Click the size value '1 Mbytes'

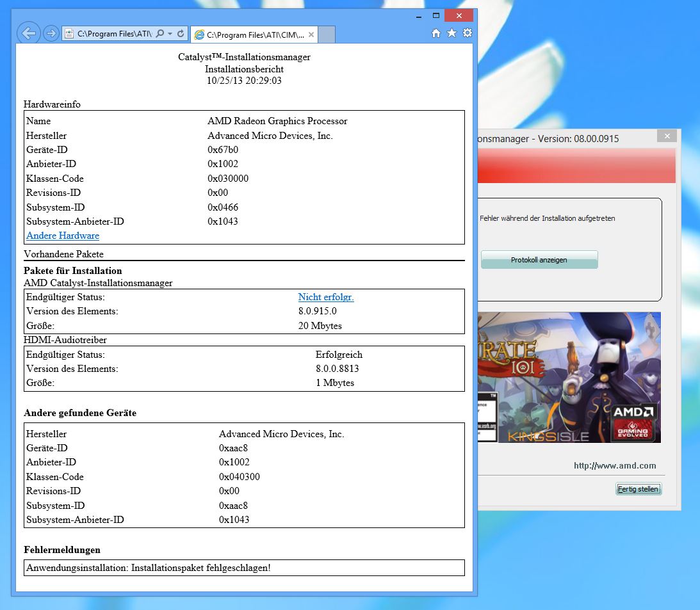click(x=335, y=383)
